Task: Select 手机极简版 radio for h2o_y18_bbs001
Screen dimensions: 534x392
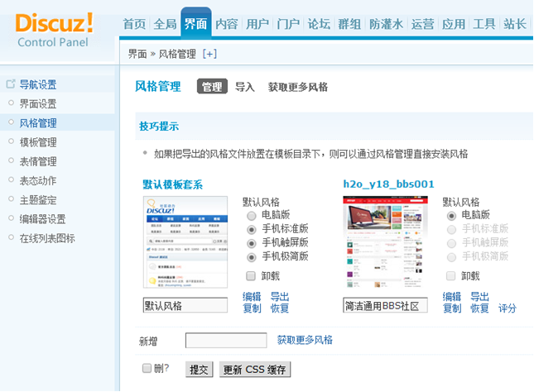Action: 451,257
